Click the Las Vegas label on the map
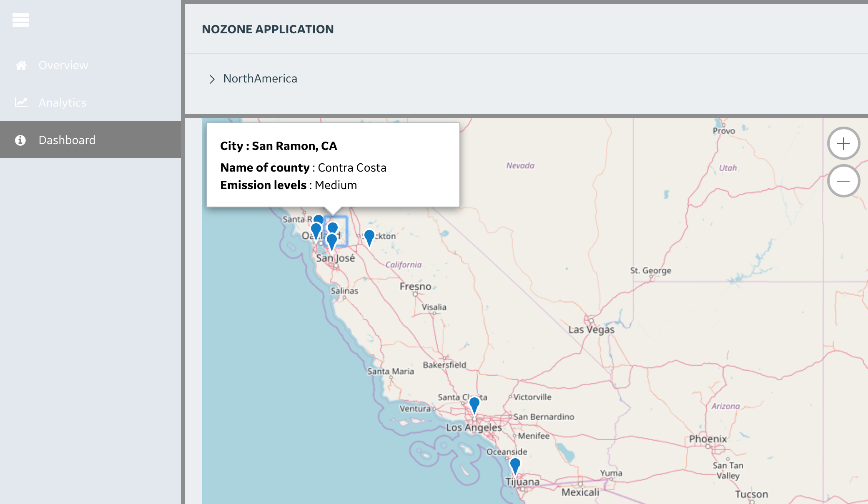This screenshot has height=504, width=868. pos(591,329)
